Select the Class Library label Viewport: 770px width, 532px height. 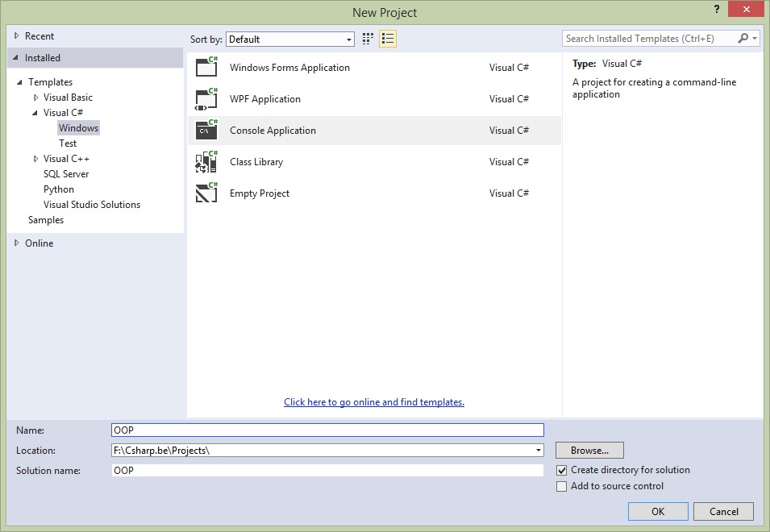click(x=256, y=161)
